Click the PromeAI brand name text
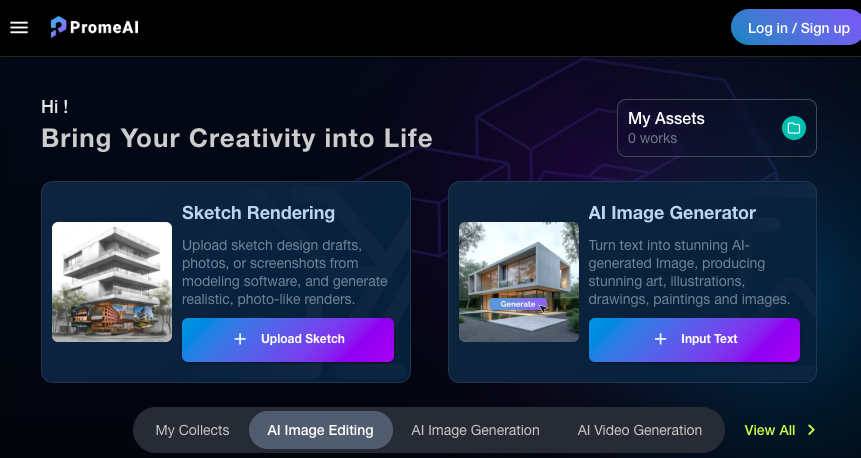 (x=104, y=27)
